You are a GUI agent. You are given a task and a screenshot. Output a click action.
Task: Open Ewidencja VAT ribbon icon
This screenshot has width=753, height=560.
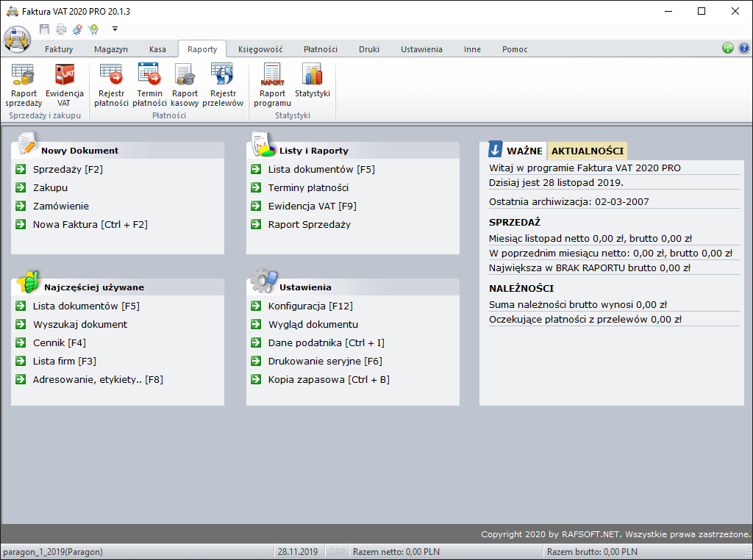pos(65,85)
